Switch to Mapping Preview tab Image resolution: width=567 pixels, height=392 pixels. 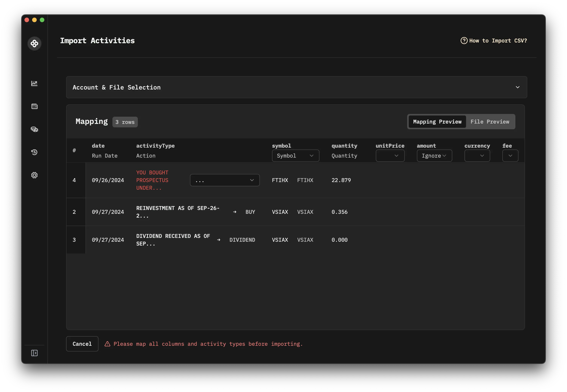[437, 122]
